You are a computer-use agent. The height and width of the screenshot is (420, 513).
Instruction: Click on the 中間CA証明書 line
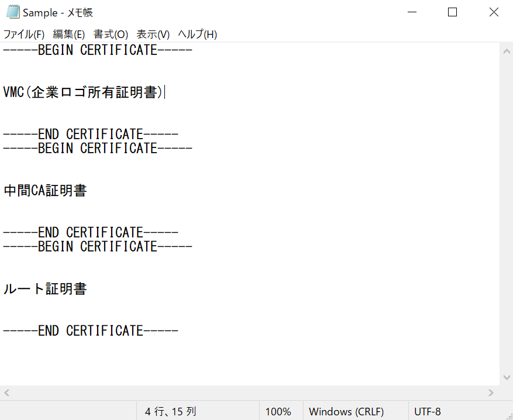(x=45, y=191)
